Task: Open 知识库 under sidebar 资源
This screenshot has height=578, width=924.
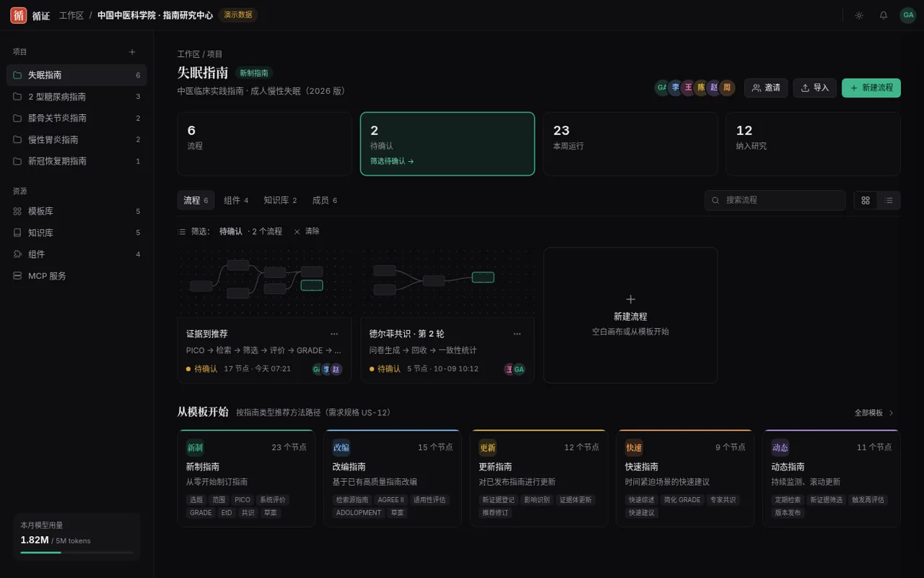Action: coord(77,233)
